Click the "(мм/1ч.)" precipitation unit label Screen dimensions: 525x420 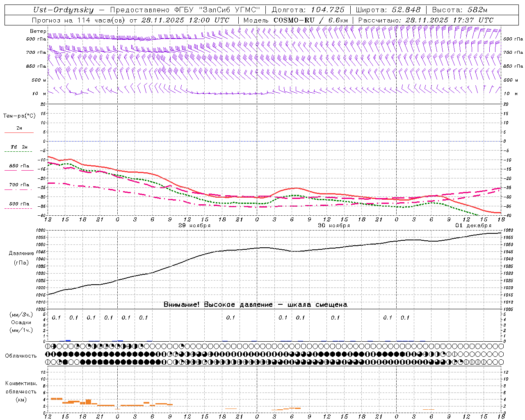pyautogui.click(x=21, y=330)
